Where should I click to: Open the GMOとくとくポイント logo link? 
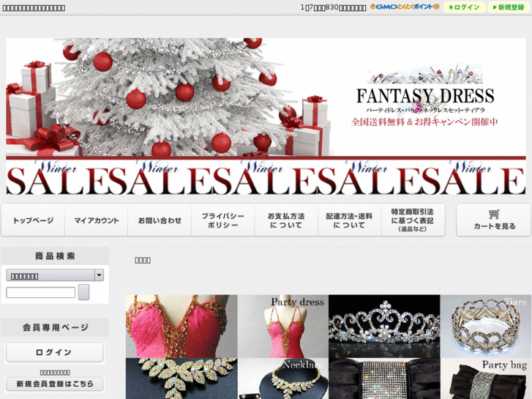tap(405, 7)
